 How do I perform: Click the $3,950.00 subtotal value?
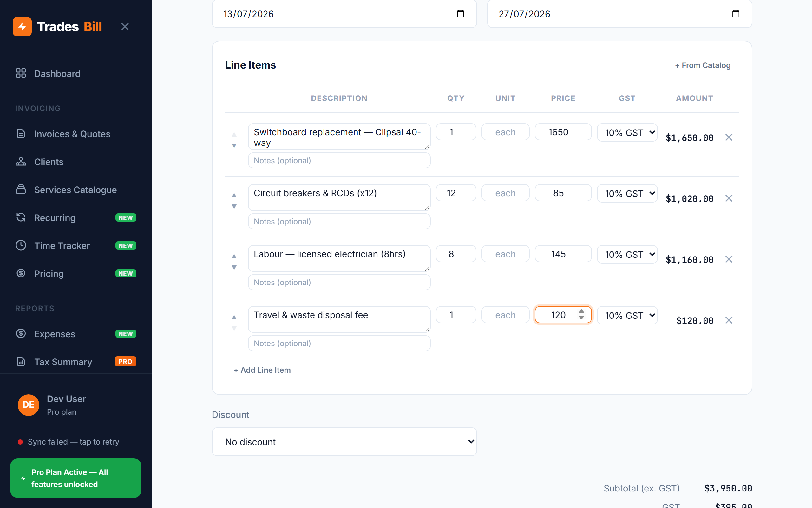pyautogui.click(x=728, y=488)
